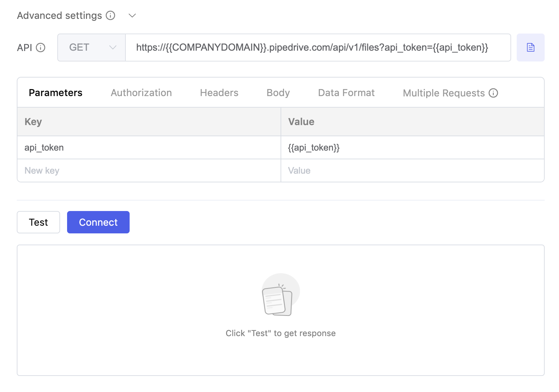Click the info icon beside Advanced settings

click(x=110, y=16)
